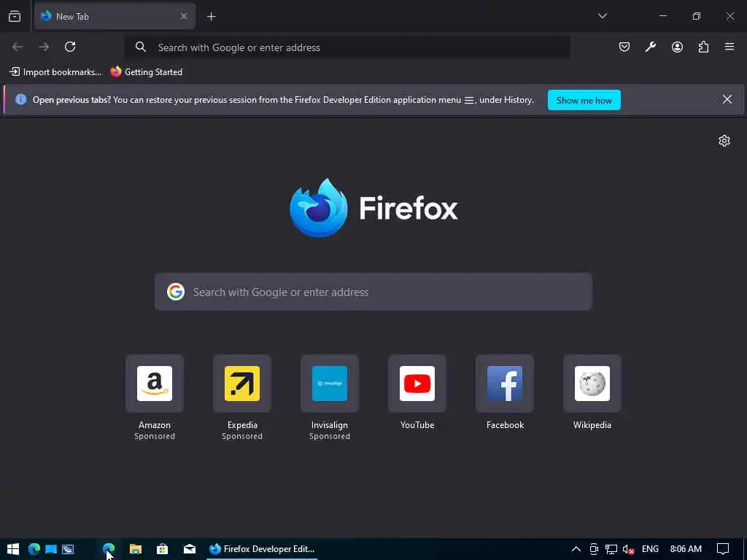Open the Server Manager taskbar icon
The width and height of the screenshot is (747, 560).
point(68,549)
